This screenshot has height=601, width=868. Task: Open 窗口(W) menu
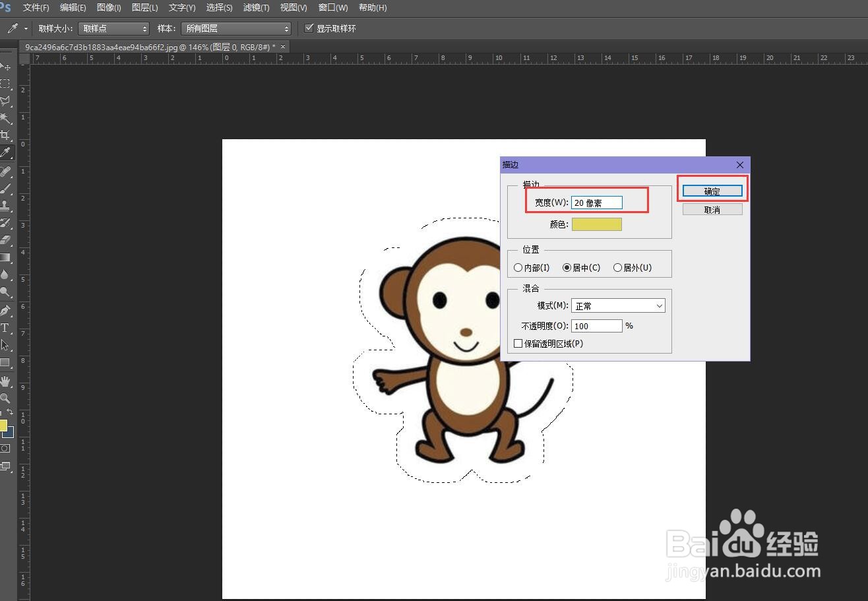[333, 8]
